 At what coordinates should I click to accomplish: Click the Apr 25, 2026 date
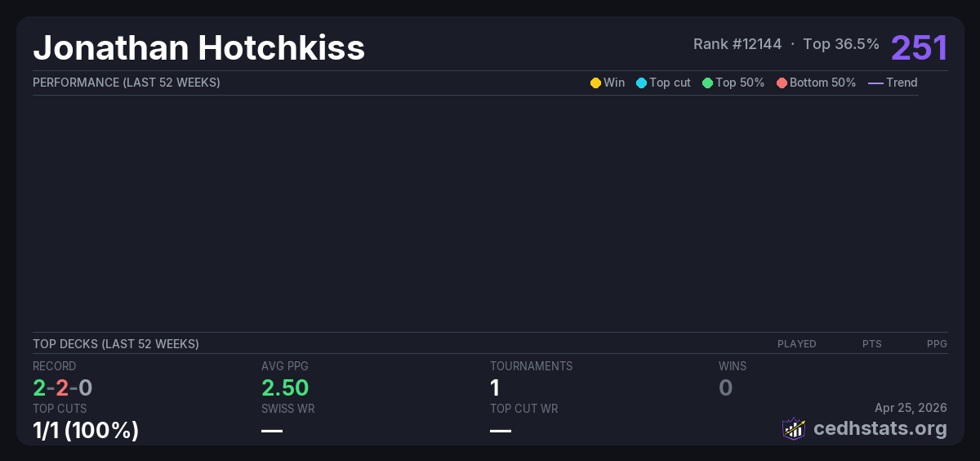point(911,407)
